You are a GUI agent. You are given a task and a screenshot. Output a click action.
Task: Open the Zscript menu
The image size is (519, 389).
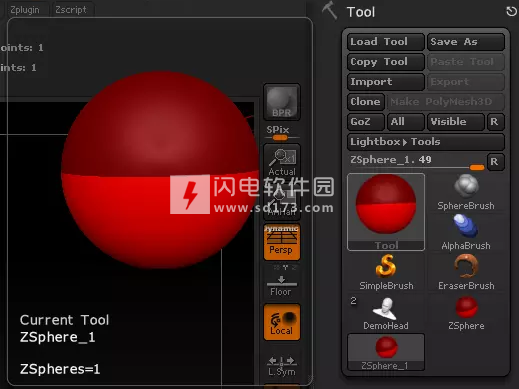71,10
